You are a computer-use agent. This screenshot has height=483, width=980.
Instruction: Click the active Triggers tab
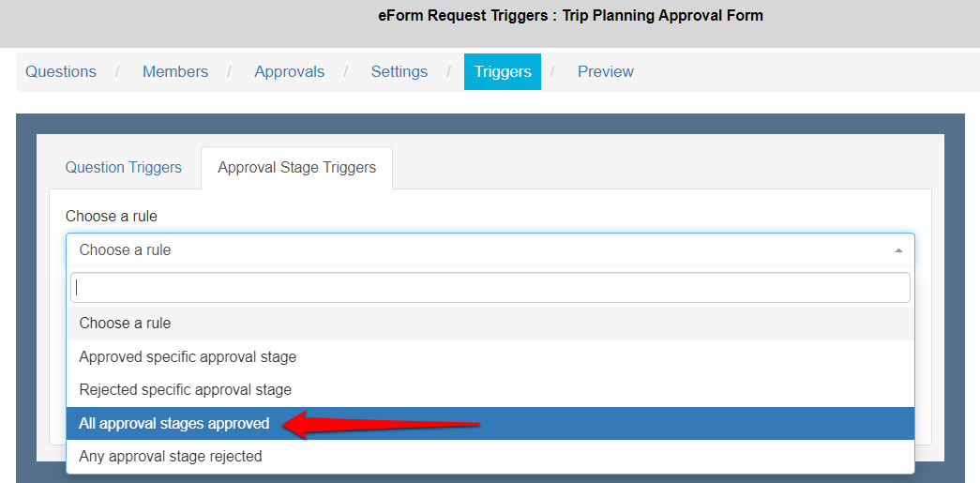click(x=503, y=71)
